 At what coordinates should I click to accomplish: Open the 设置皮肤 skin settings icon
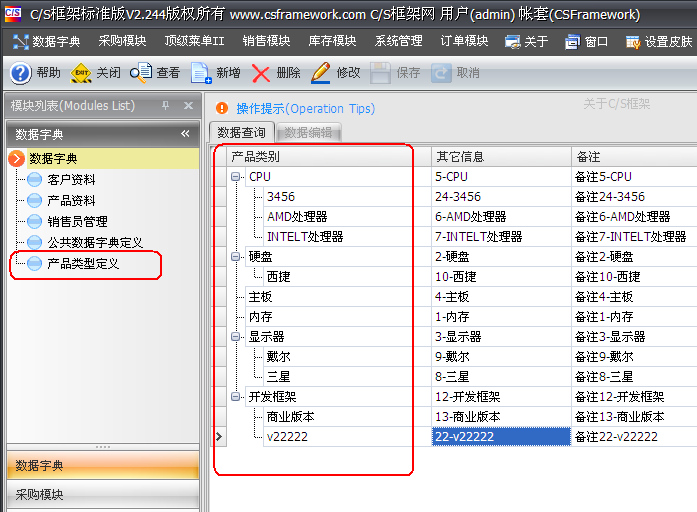[632, 42]
